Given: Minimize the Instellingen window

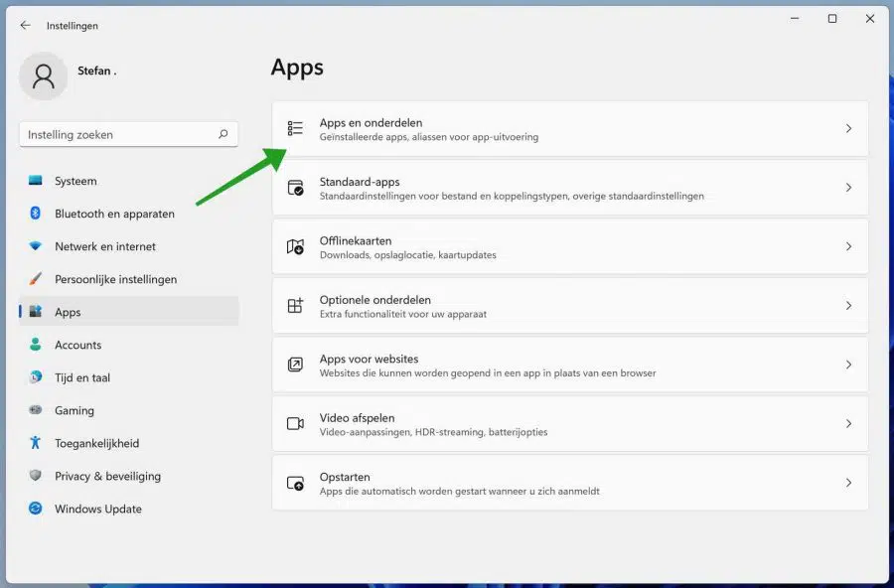Looking at the screenshot, I should 795,19.
